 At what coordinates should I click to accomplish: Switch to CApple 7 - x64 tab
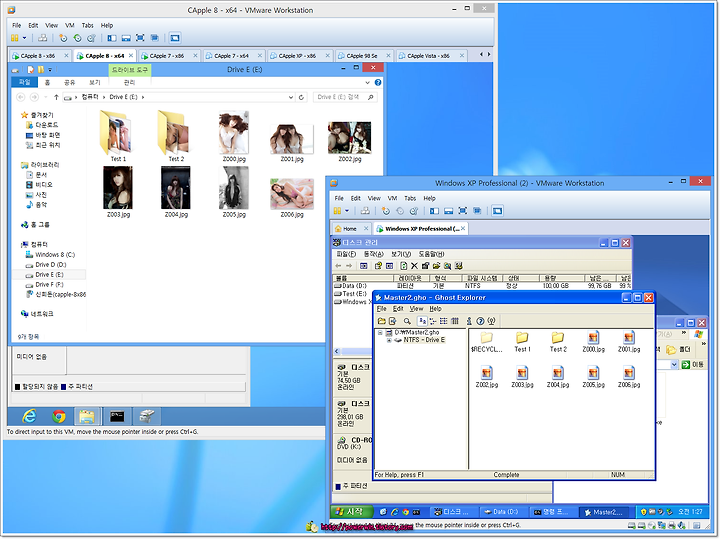[231, 56]
